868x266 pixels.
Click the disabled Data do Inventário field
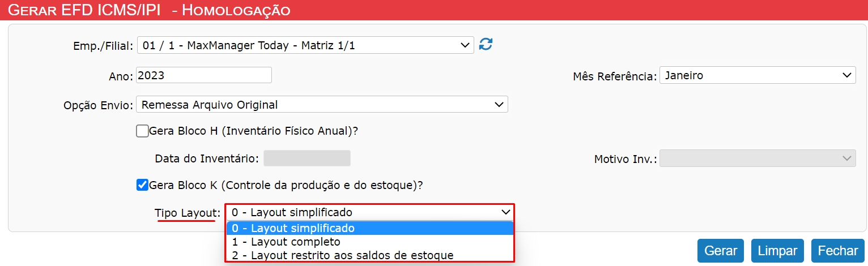pyautogui.click(x=307, y=158)
